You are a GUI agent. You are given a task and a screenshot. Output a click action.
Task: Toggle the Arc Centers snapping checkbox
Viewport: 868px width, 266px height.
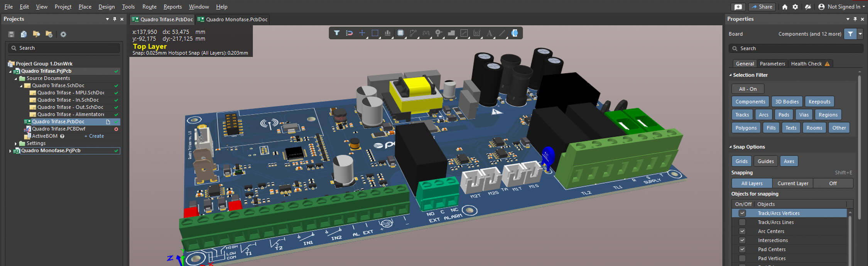742,231
